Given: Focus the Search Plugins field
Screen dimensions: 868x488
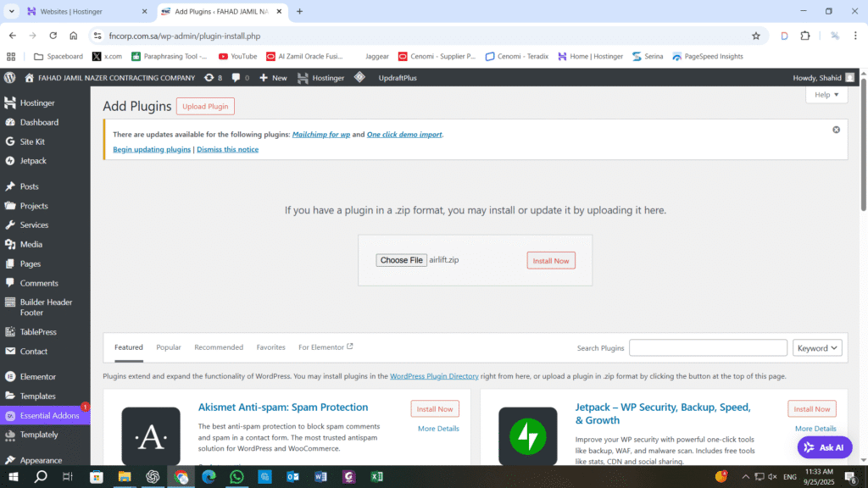Looking at the screenshot, I should (708, 348).
